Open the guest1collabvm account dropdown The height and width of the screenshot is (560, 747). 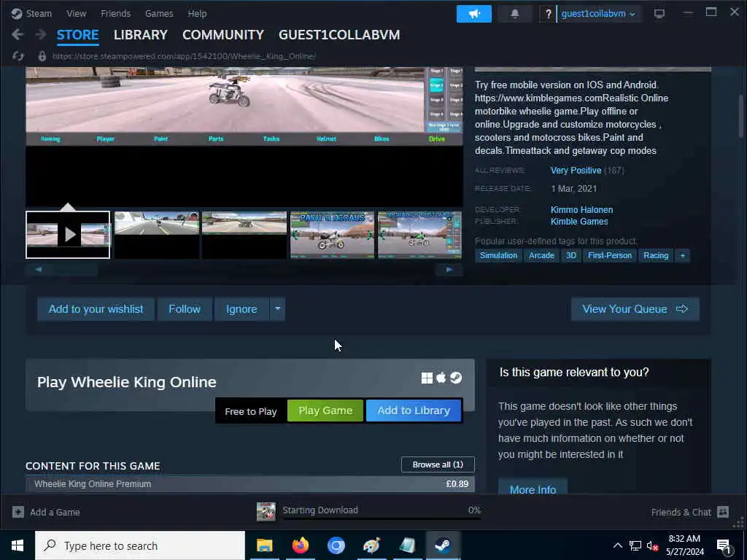(598, 14)
